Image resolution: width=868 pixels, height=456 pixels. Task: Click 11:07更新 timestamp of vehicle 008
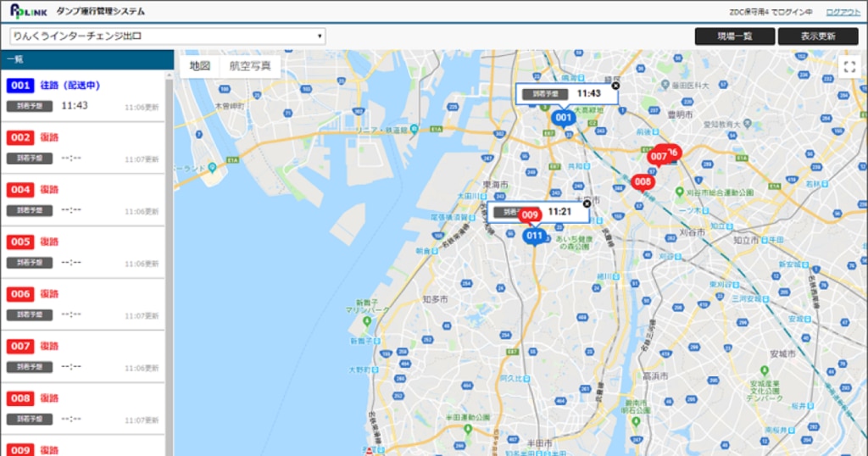pos(142,420)
